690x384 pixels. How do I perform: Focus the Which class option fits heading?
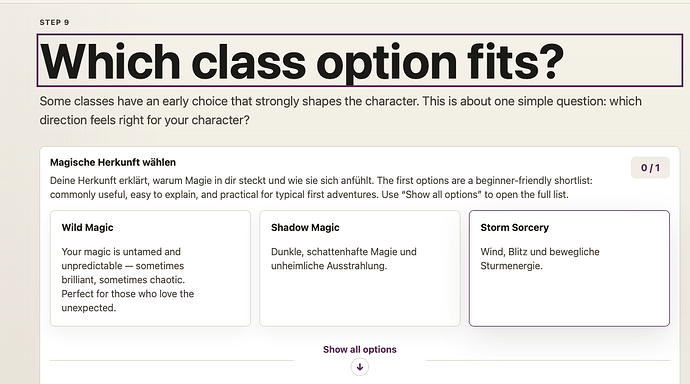point(360,60)
